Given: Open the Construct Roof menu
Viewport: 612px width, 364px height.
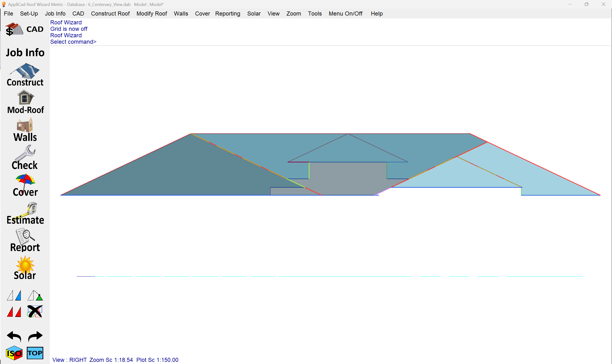Looking at the screenshot, I should tap(110, 13).
